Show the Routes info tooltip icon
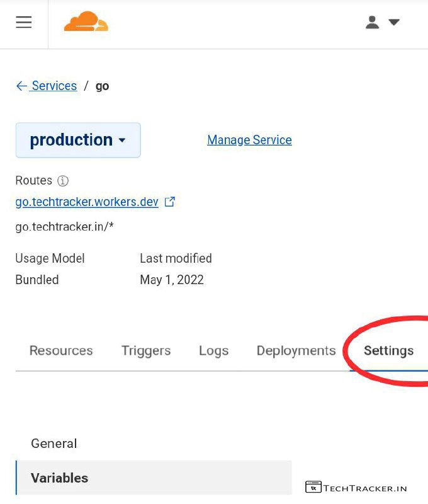The image size is (428, 504). click(63, 181)
